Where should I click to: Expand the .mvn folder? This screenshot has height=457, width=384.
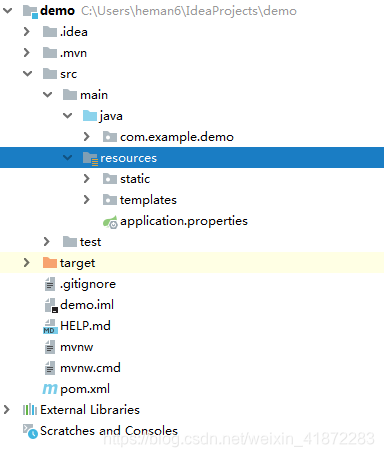[27, 53]
